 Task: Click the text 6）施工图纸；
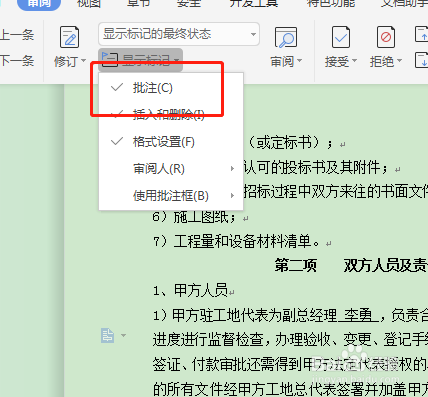pyautogui.click(x=194, y=217)
